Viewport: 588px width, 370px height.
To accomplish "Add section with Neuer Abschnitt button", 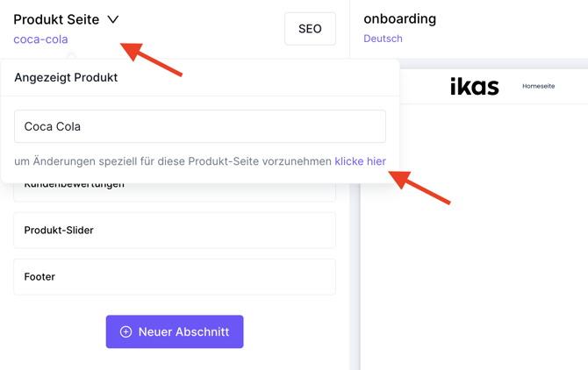I will click(x=175, y=331).
